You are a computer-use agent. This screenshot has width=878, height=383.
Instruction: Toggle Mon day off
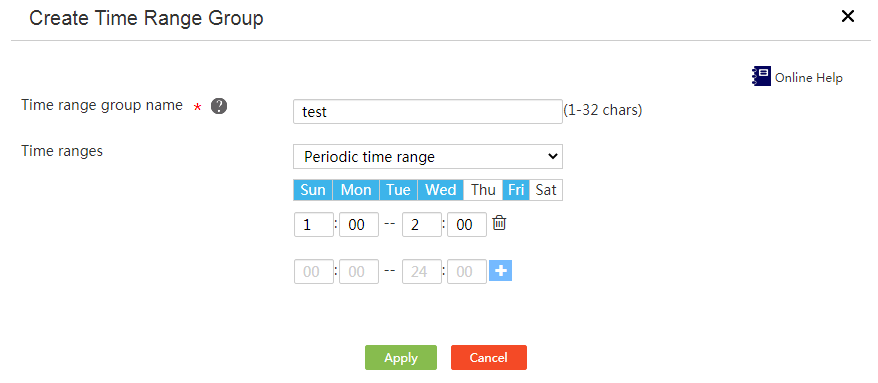[x=356, y=190]
